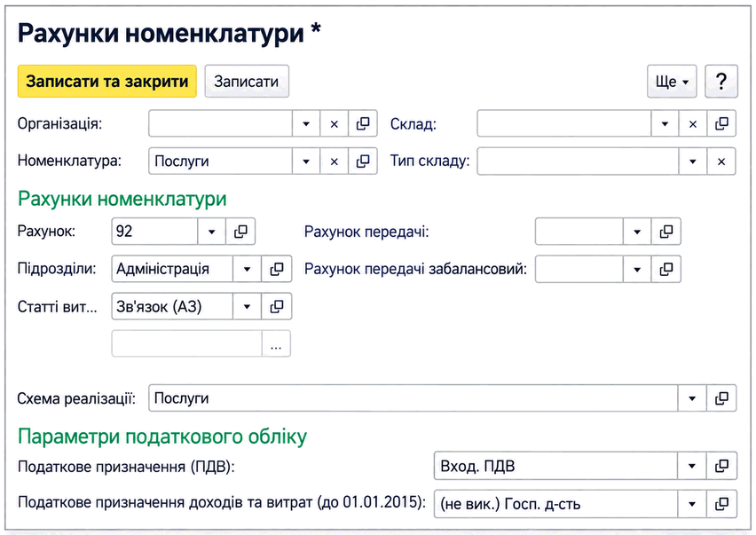Open the Вход. ПДВ form icon
756x535 pixels.
pos(721,466)
